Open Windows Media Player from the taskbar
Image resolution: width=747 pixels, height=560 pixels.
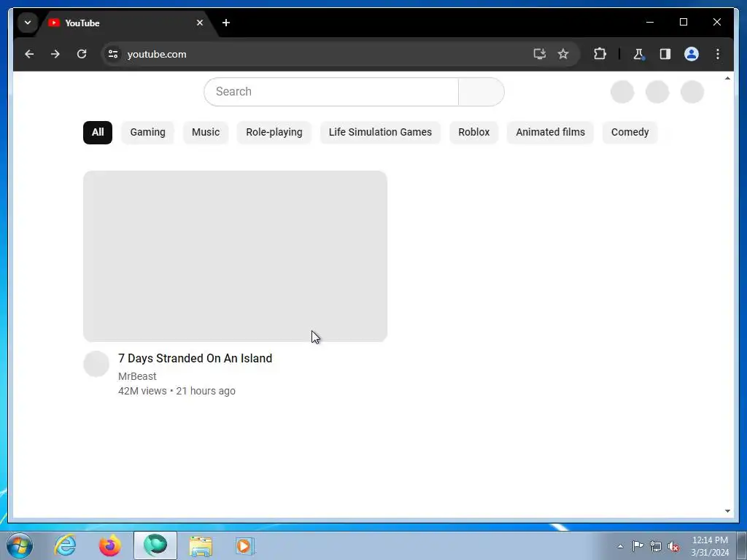[x=245, y=545]
